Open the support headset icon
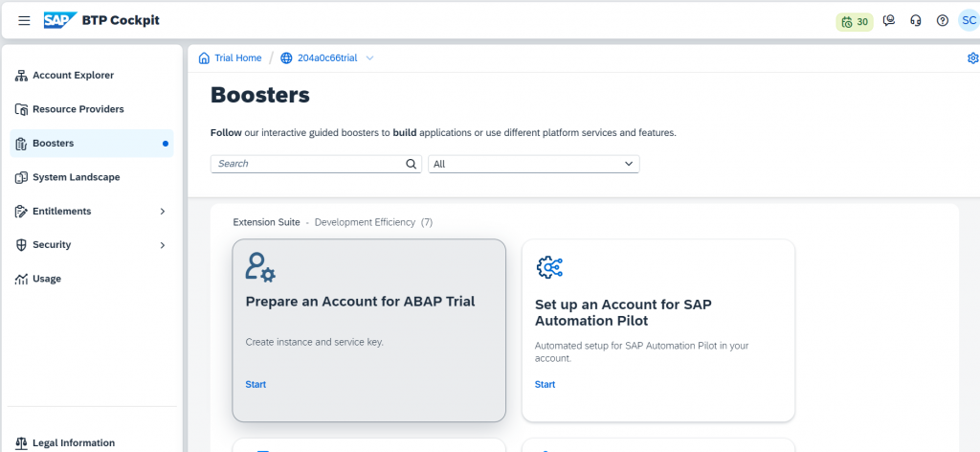The height and width of the screenshot is (452, 980). (x=916, y=21)
